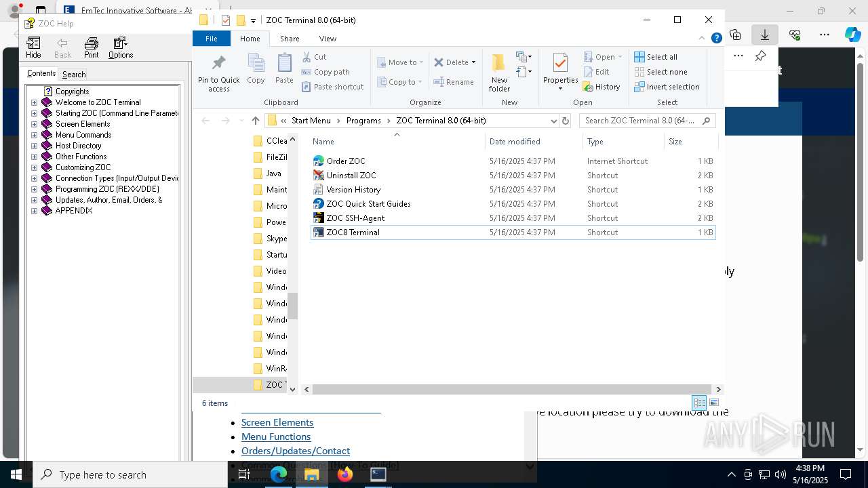
Task: Open Orders/Updates/Contact link
Action: tap(296, 451)
